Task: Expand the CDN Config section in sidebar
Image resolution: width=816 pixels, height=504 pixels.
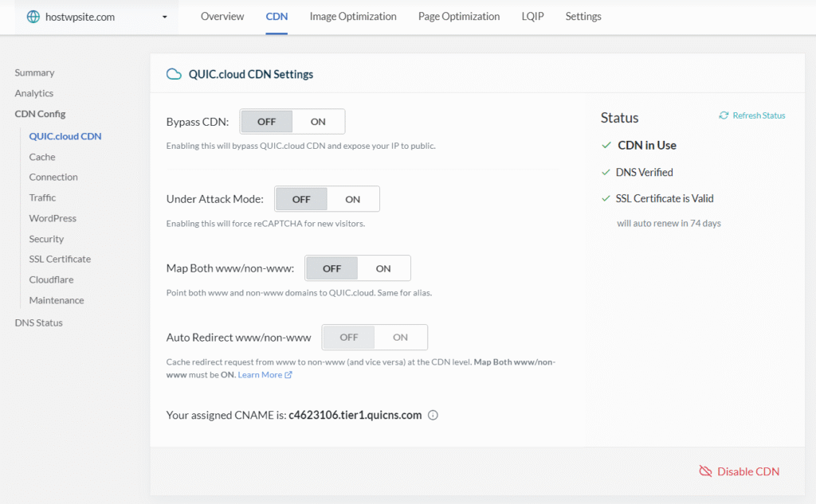Action: coord(40,113)
